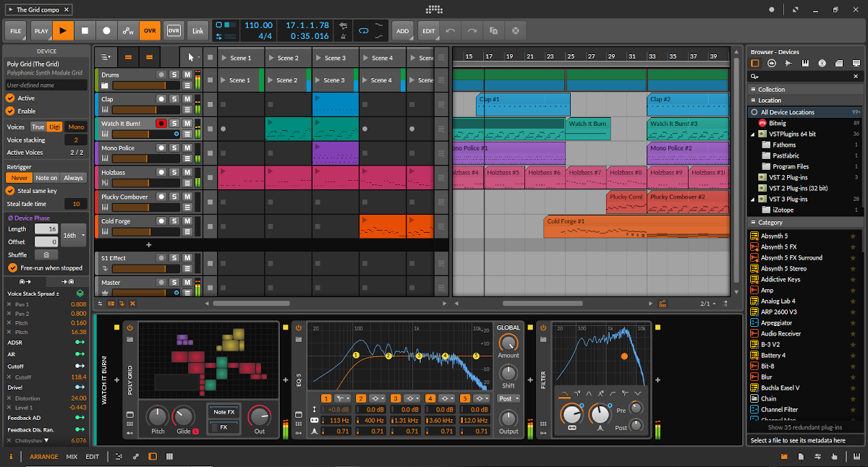Mute the Cold Forge track
This screenshot has width=868, height=467.
(187, 221)
